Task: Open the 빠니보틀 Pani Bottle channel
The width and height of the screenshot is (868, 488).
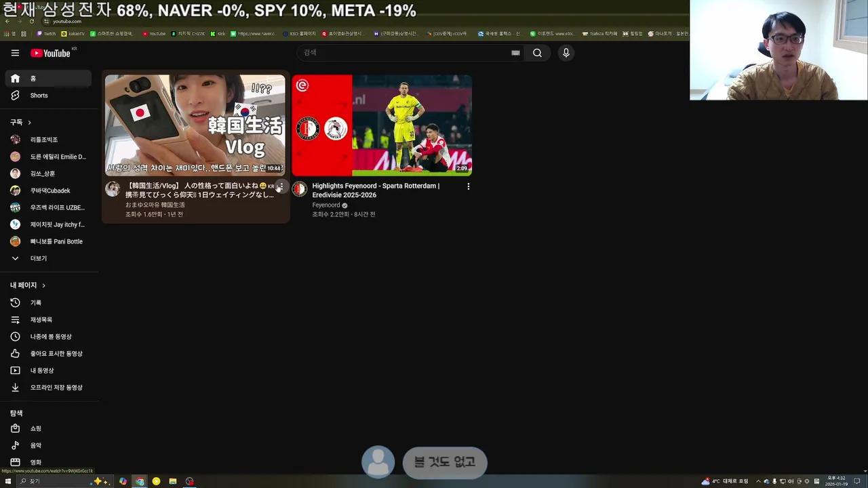Action: pos(48,241)
